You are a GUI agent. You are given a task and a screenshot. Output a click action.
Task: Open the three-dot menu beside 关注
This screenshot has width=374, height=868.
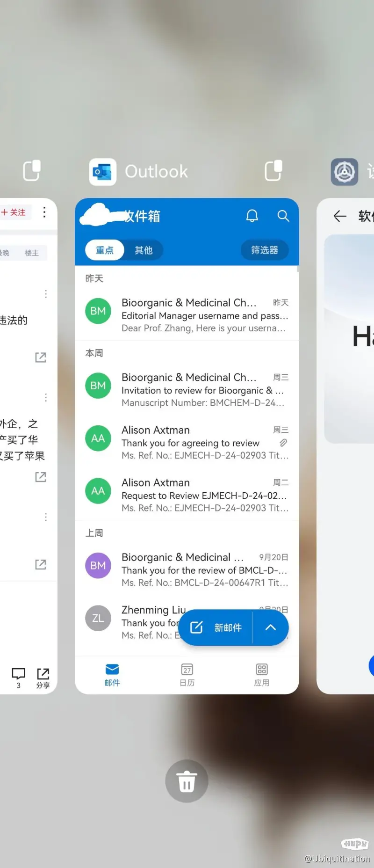coord(44,212)
